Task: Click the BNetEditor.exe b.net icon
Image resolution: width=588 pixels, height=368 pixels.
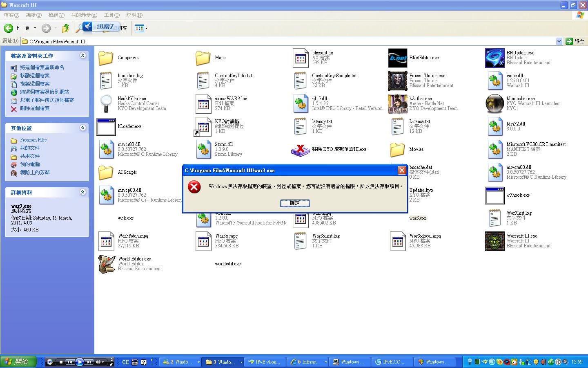Action: coord(397,58)
